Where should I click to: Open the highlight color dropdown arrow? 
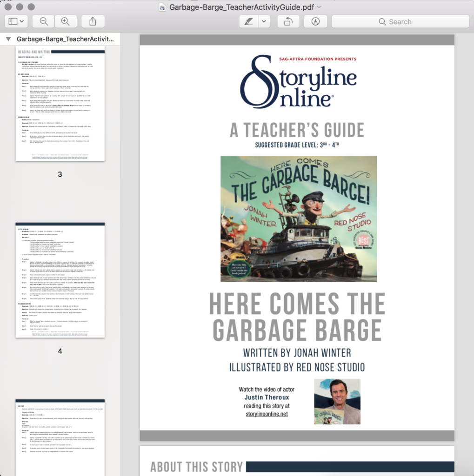(264, 21)
